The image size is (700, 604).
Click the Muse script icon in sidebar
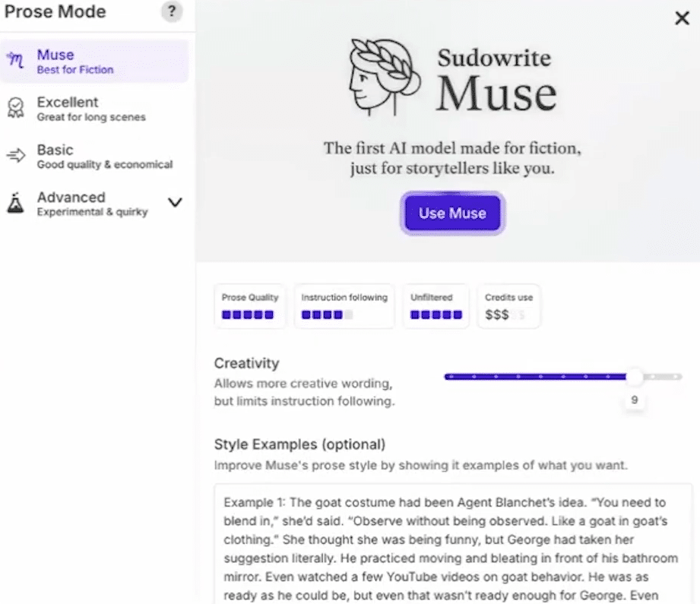[16, 60]
